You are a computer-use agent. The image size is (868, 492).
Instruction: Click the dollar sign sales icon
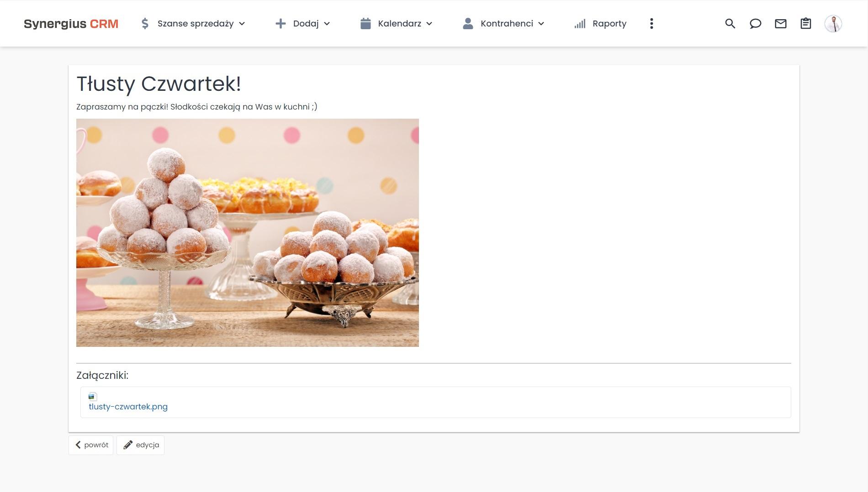tap(145, 24)
